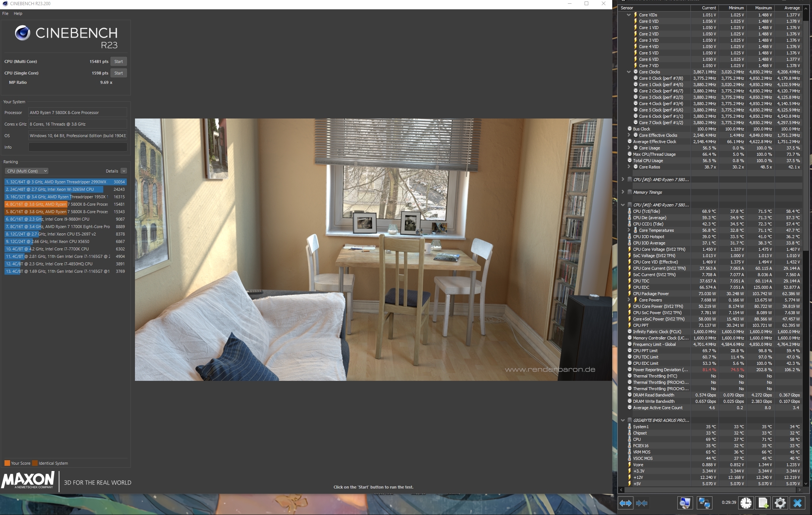Start the CPU Single Core test

pyautogui.click(x=119, y=73)
